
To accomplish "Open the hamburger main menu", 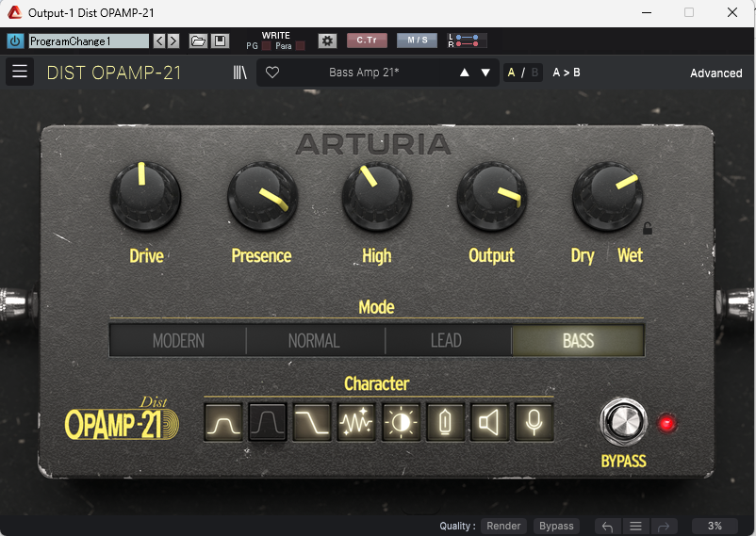I will pyautogui.click(x=20, y=72).
